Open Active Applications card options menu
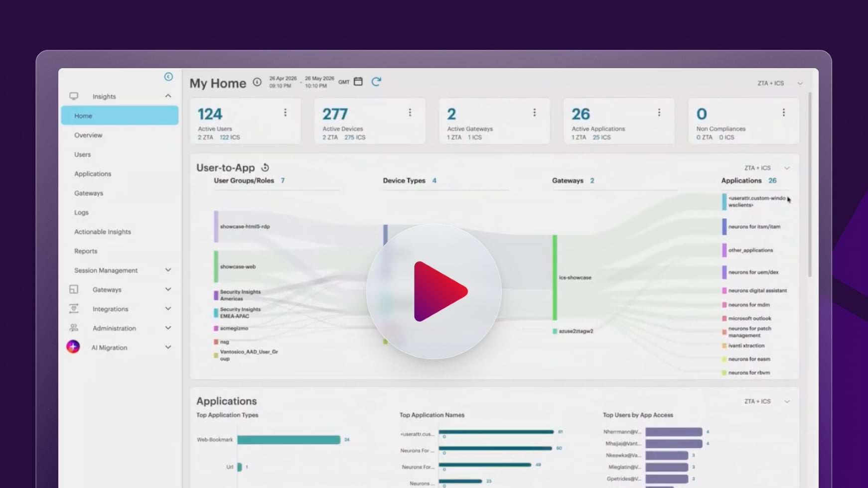The image size is (868, 488). click(x=659, y=113)
